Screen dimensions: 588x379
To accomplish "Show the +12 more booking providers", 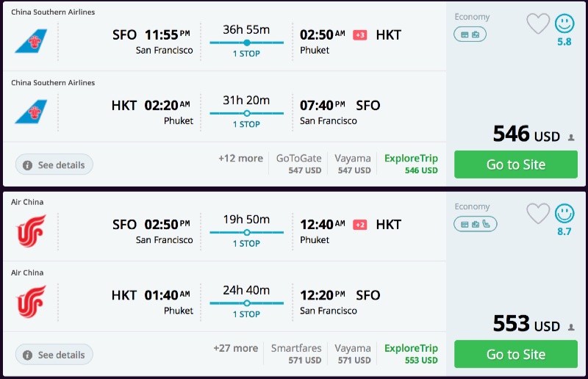I will [x=240, y=159].
